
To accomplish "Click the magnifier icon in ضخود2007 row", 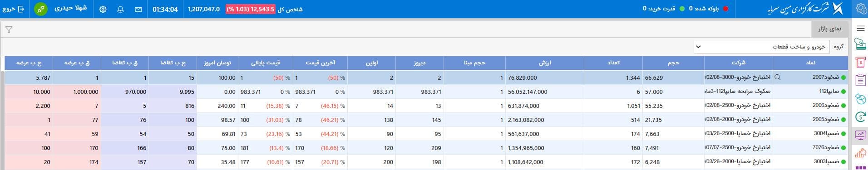I will point(778,78).
